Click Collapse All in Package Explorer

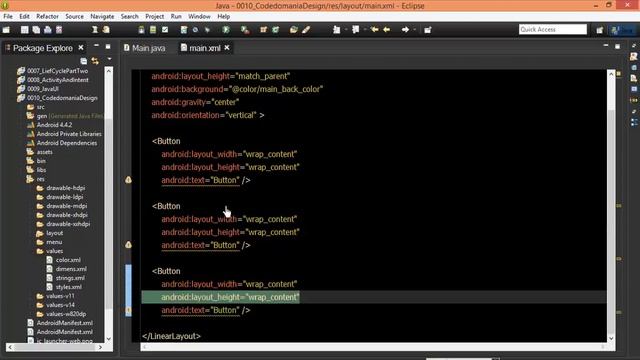[84, 61]
